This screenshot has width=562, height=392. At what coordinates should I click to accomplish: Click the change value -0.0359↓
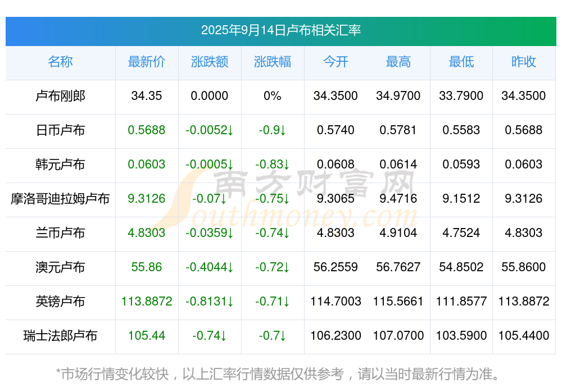pyautogui.click(x=209, y=233)
